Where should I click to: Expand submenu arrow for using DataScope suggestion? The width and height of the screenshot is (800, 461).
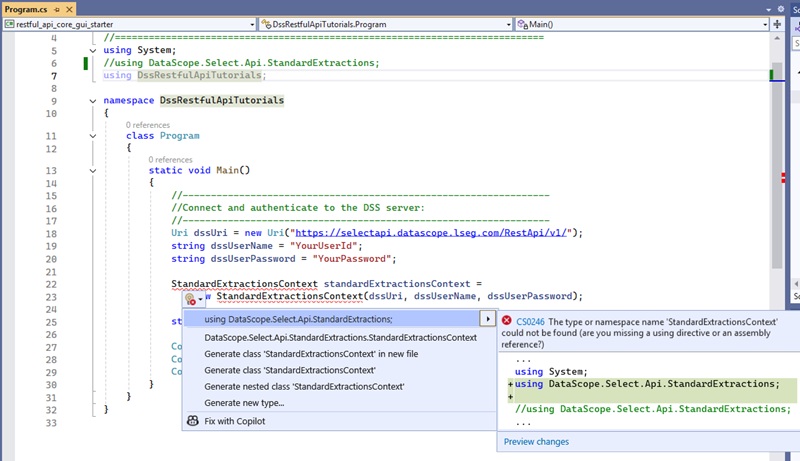pyautogui.click(x=487, y=319)
